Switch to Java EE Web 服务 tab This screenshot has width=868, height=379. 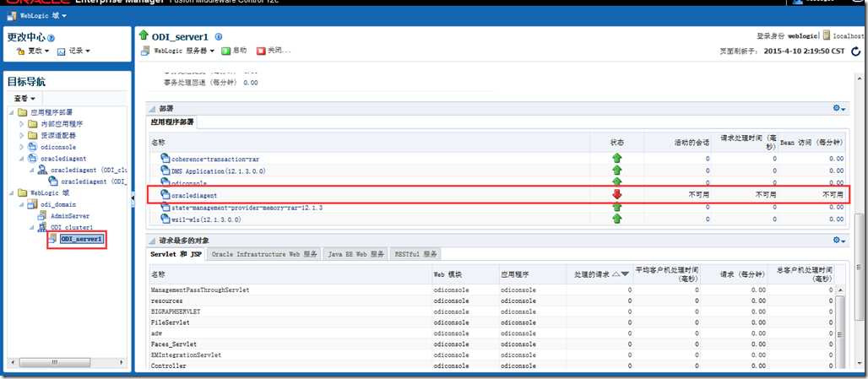(x=356, y=255)
